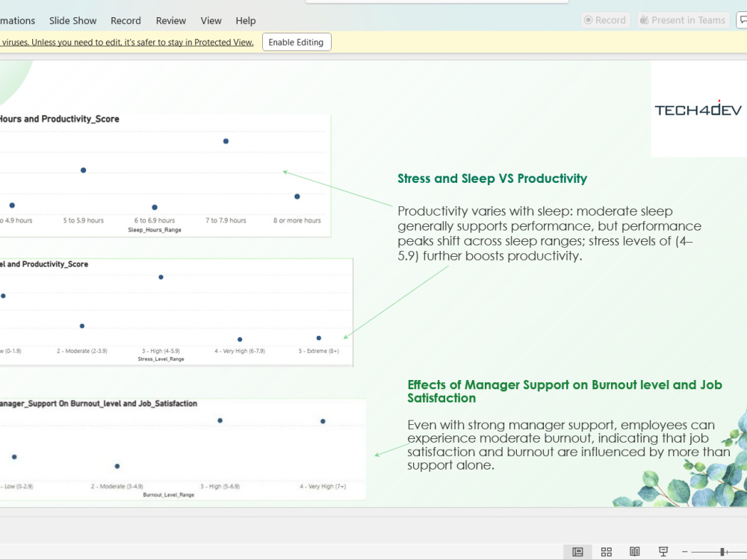
Task: Click the '2 - Moderate (3-4.9)' burnout label
Action: pyautogui.click(x=117, y=486)
